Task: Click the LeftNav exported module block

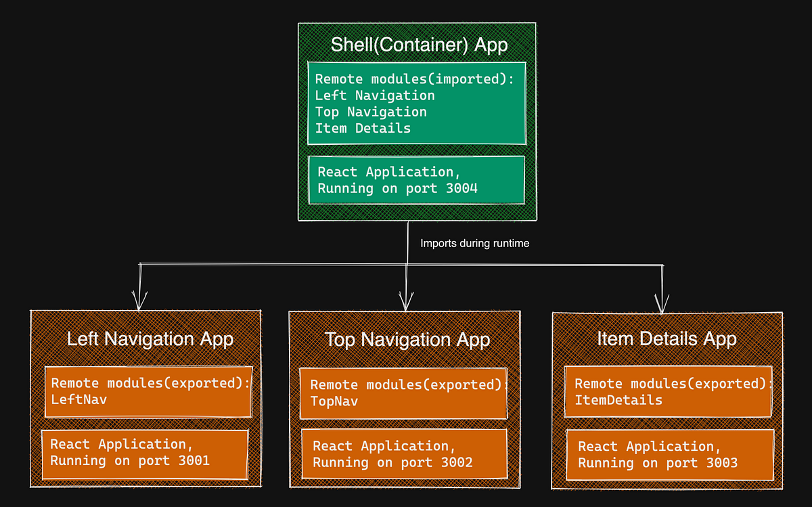Action: coord(148,391)
